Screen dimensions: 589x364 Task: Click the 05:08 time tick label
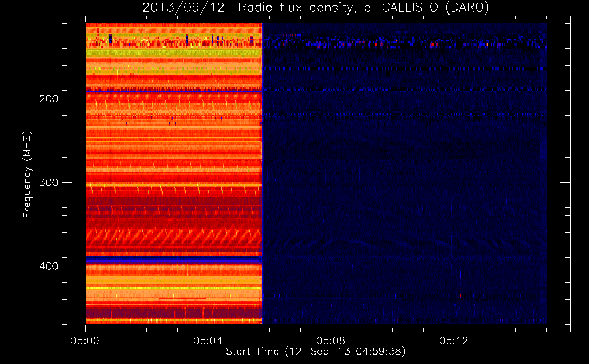(x=331, y=341)
